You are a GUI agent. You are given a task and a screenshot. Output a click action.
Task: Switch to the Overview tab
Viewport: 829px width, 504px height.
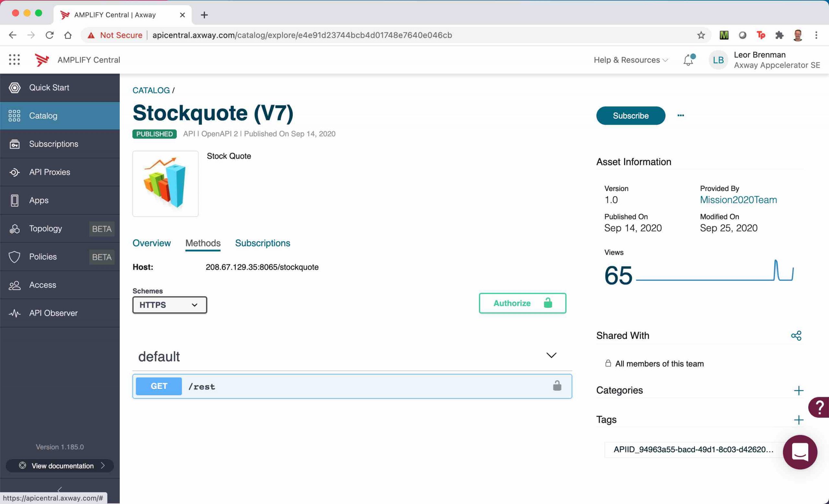pyautogui.click(x=152, y=243)
